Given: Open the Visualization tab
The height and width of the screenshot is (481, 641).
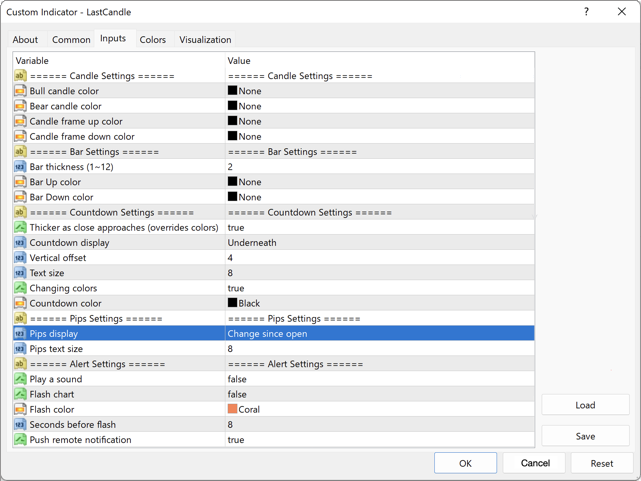Looking at the screenshot, I should point(205,40).
